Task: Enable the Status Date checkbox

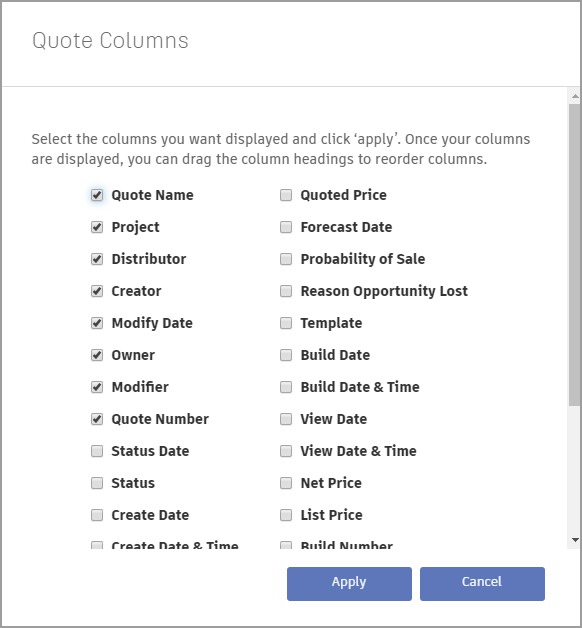Action: pos(97,451)
